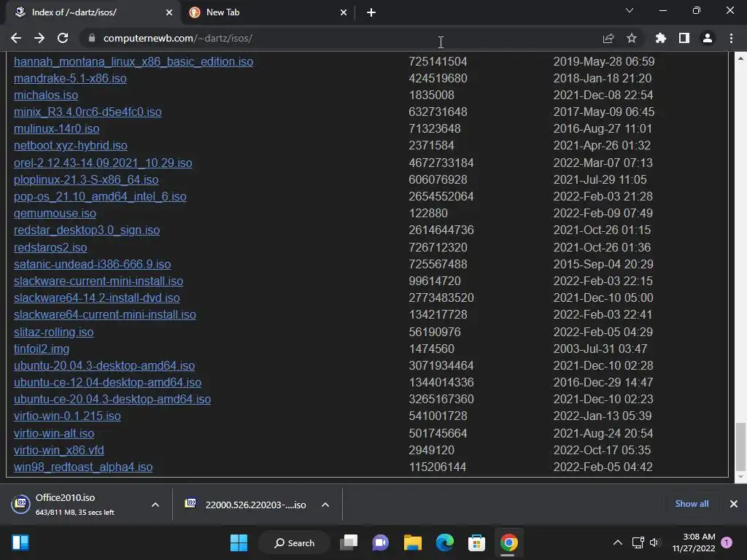Click the Chrome taskbar icon
The image size is (747, 560).
(508, 542)
